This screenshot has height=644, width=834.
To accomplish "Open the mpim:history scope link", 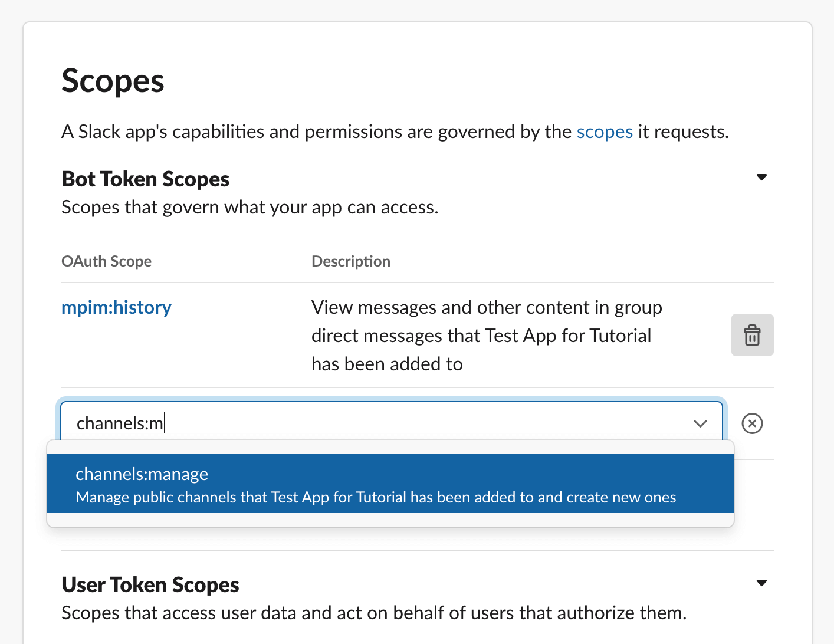I will coord(116,307).
